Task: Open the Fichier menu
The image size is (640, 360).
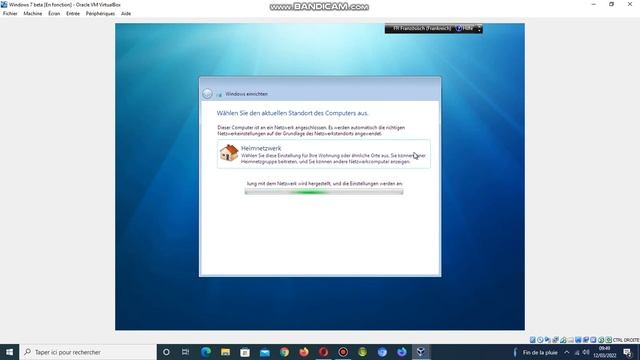Action: [x=10, y=13]
